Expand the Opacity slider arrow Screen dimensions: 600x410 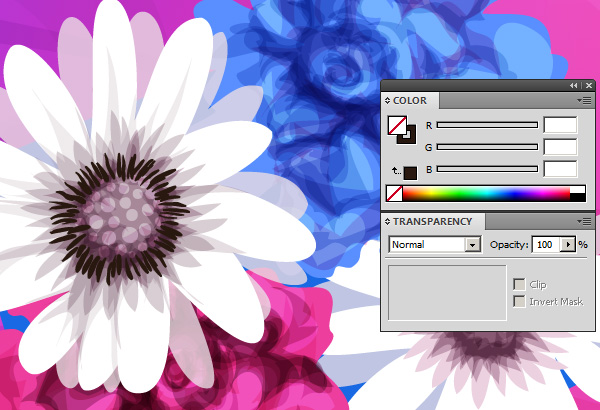point(569,244)
